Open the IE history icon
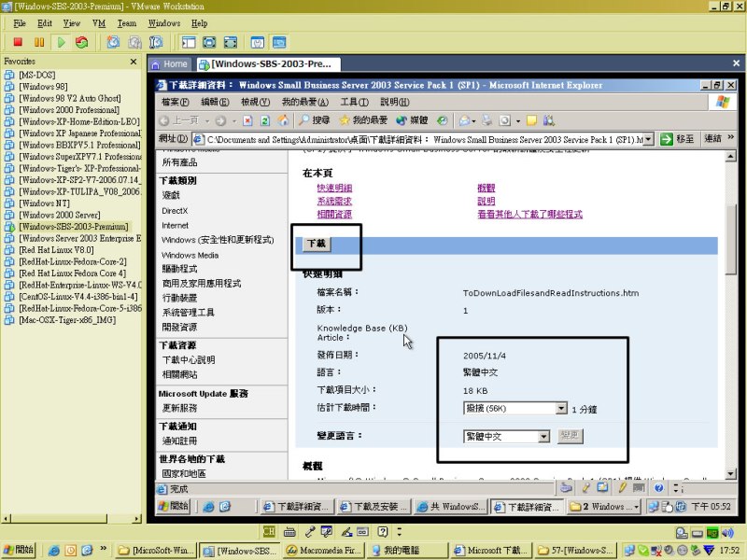Screen dimensions: 747x560 [443, 120]
